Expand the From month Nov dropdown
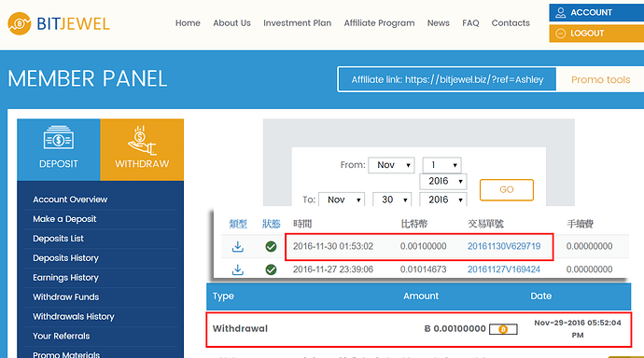 click(x=391, y=165)
